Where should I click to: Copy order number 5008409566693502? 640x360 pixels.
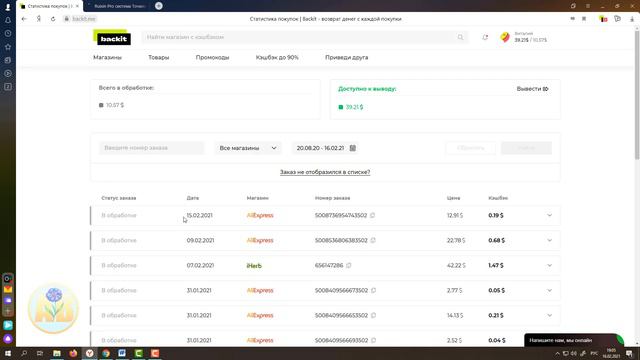(x=373, y=340)
